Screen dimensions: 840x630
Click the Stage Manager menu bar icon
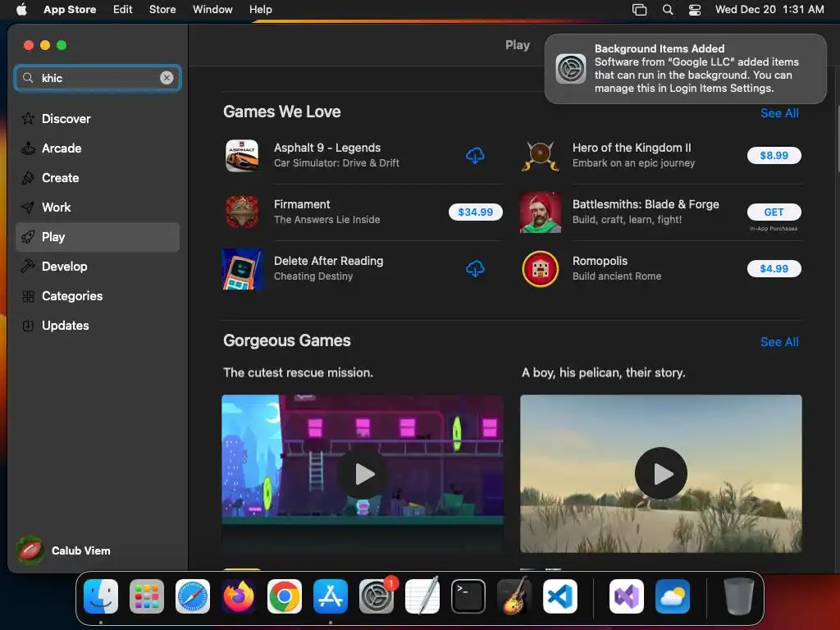(x=639, y=9)
